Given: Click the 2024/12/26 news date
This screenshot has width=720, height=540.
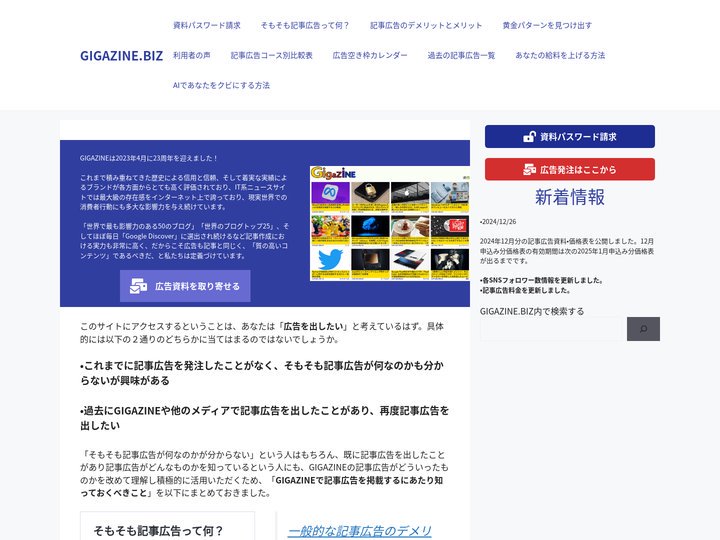Looking at the screenshot, I should tap(498, 221).
